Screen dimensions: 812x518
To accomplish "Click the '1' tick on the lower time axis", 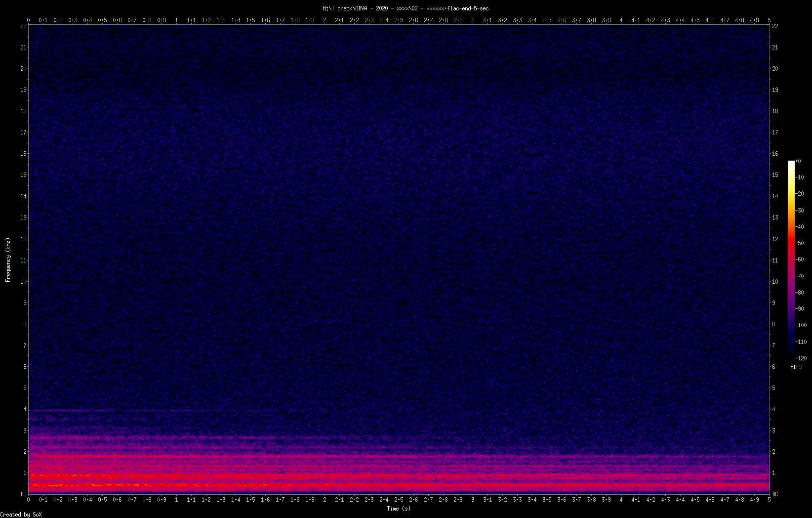I will point(176,500).
